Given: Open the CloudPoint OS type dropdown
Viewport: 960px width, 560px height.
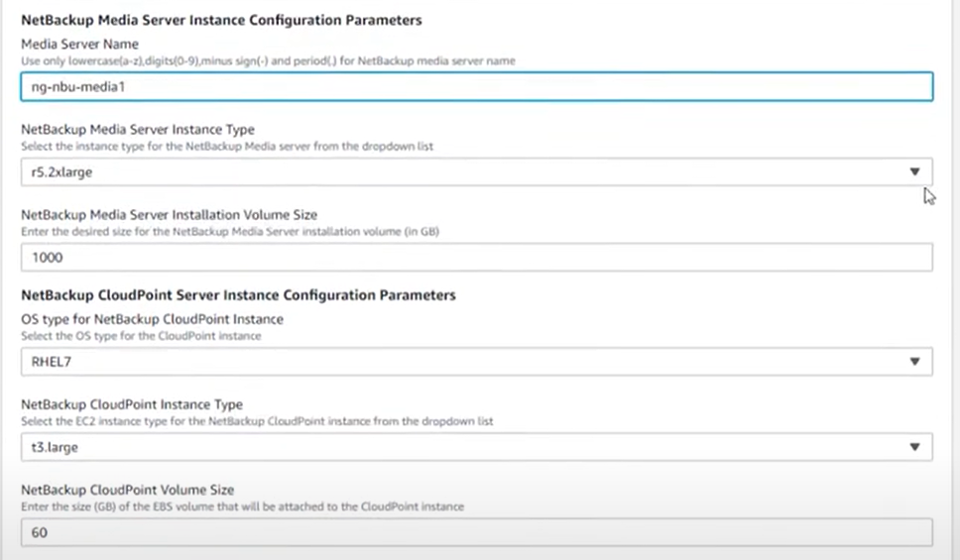Looking at the screenshot, I should point(476,362).
